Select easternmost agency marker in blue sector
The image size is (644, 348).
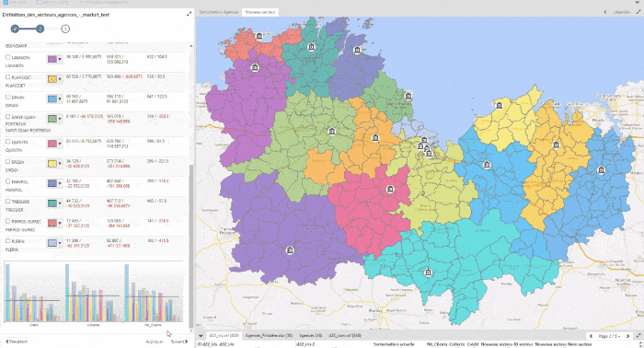click(x=601, y=169)
